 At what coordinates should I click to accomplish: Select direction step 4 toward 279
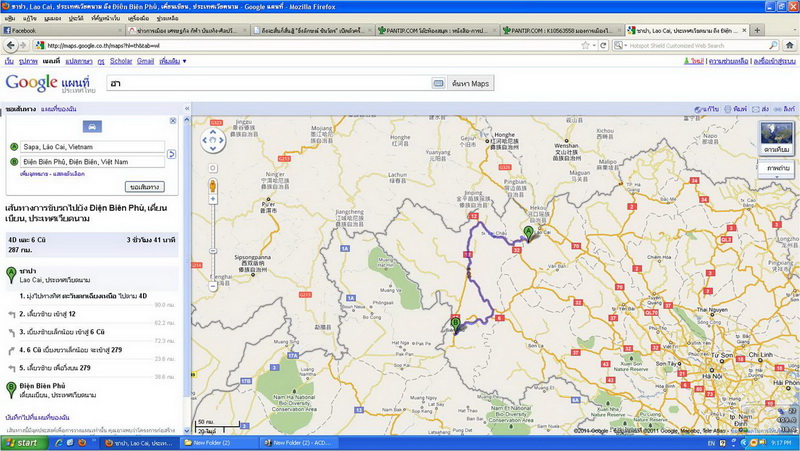(92, 350)
